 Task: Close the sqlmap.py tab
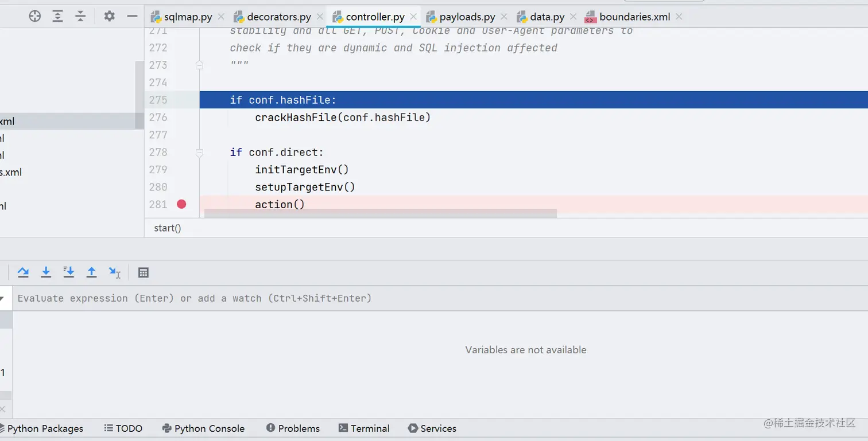click(x=221, y=17)
